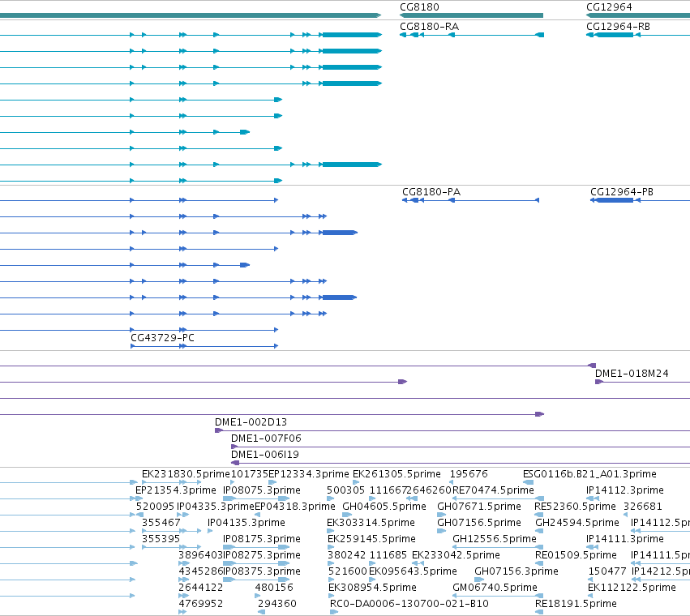This screenshot has height=616, width=690.
Task: Click GH07671.5prime EST label
Action: click(x=478, y=507)
